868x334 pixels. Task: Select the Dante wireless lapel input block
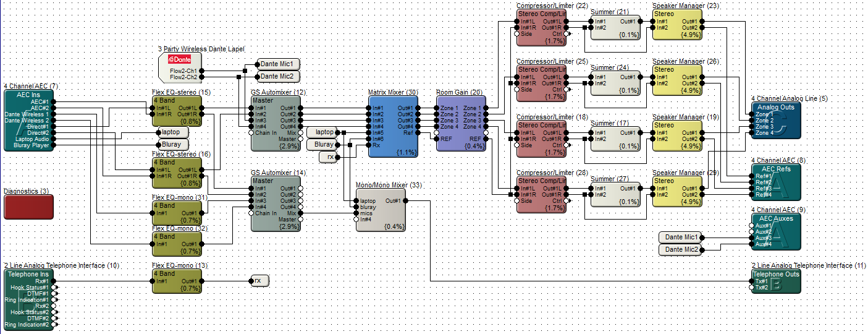[180, 67]
